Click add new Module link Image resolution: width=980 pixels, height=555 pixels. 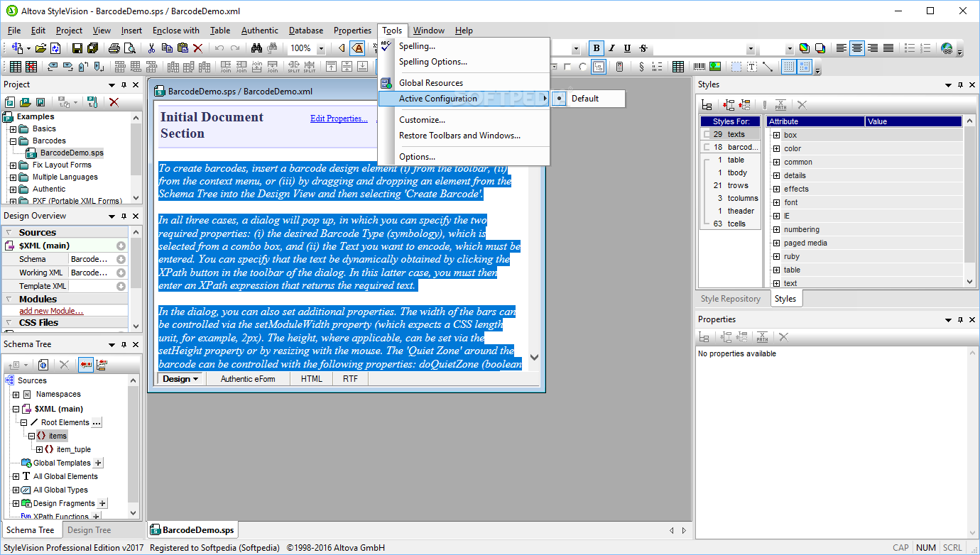51,311
